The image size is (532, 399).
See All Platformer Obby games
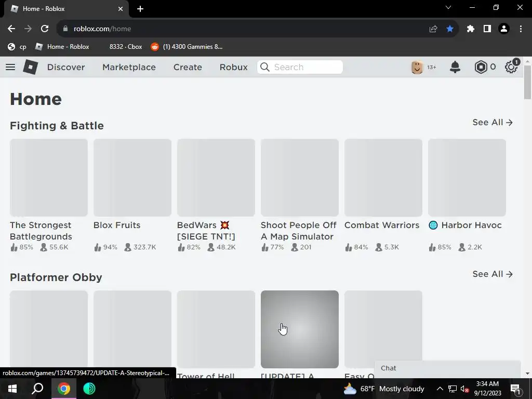pos(493,274)
